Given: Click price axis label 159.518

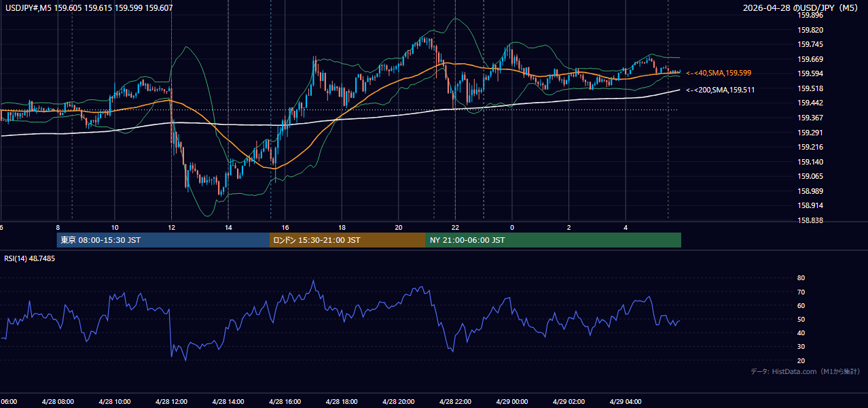Looking at the screenshot, I should coord(810,88).
